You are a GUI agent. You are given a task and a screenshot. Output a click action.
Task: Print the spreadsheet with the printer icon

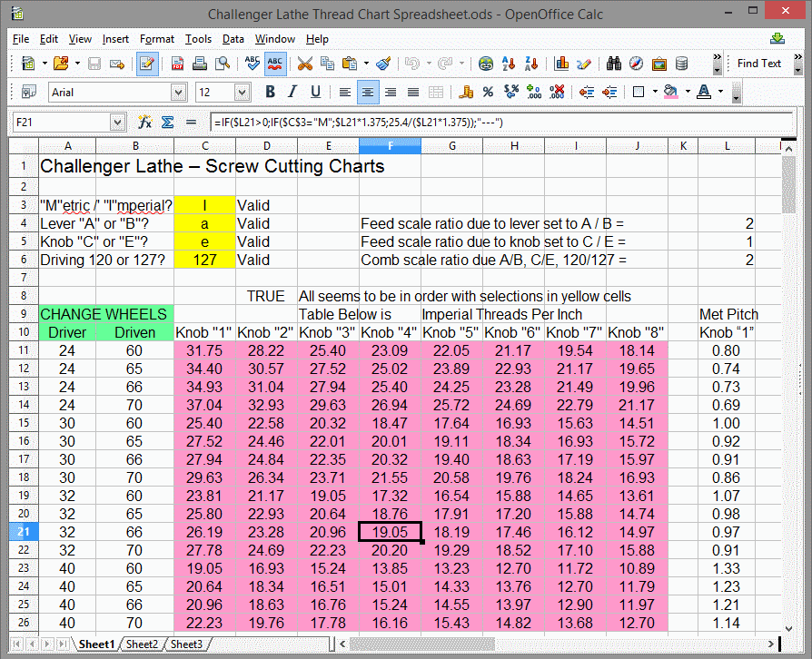(x=200, y=64)
